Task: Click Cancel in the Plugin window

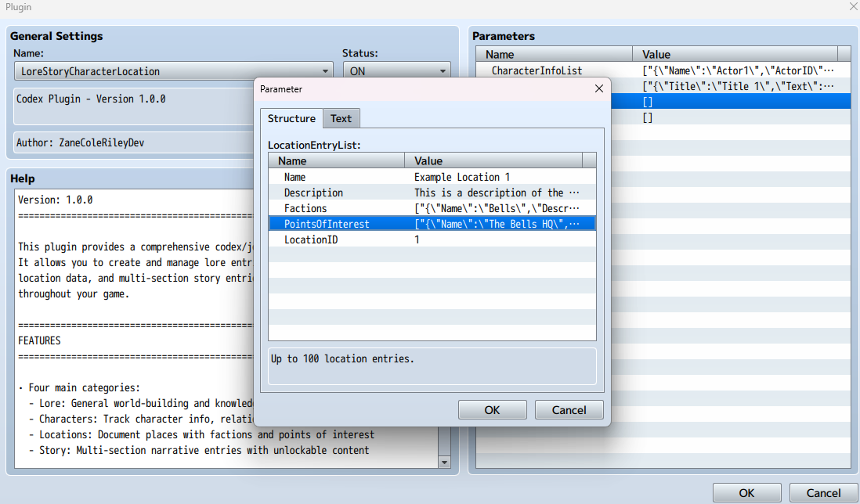Action: [x=823, y=493]
